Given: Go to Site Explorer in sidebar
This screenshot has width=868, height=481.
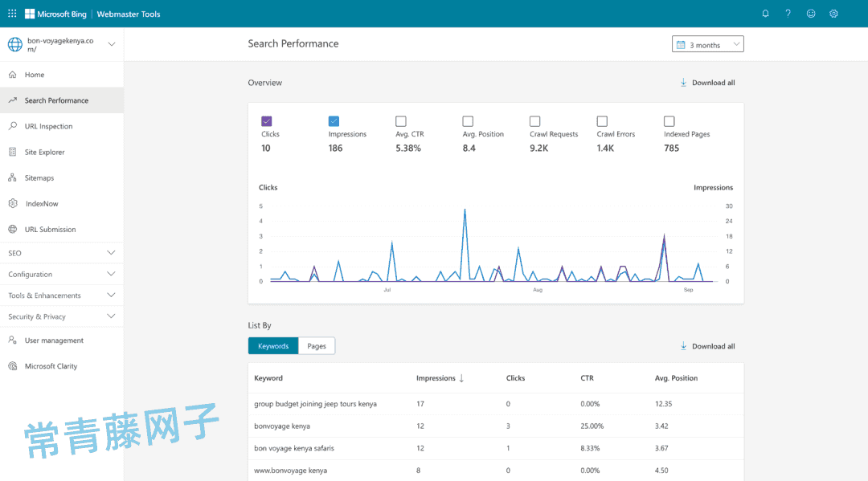Looking at the screenshot, I should (44, 152).
